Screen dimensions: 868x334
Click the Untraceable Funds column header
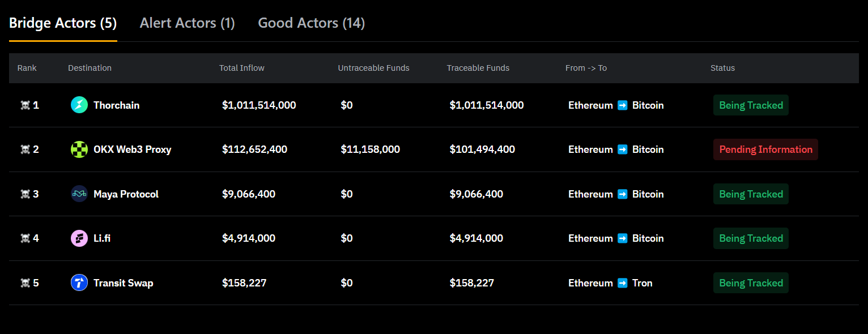[x=373, y=68]
